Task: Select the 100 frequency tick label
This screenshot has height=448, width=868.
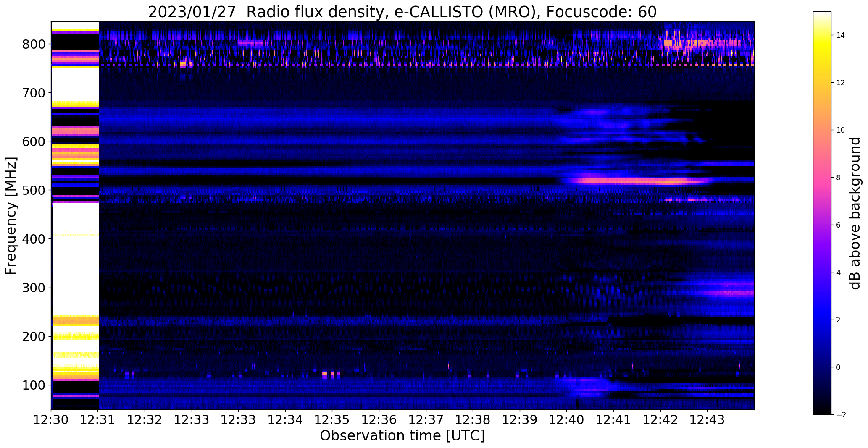Action: 34,385
